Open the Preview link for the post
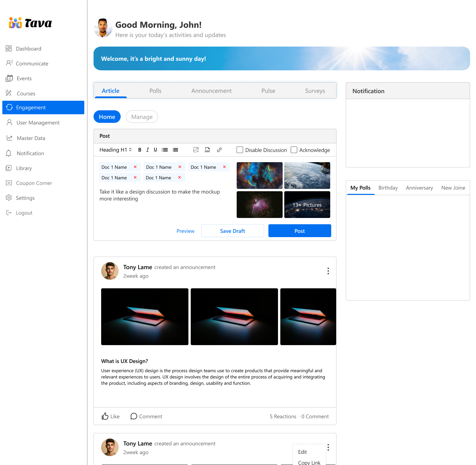This screenshot has height=465, width=476. [x=185, y=231]
